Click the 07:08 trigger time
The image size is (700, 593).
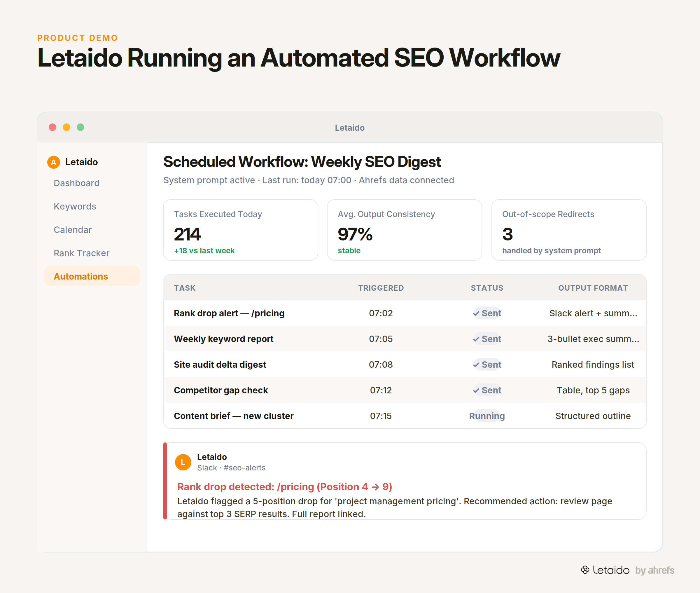(x=381, y=365)
